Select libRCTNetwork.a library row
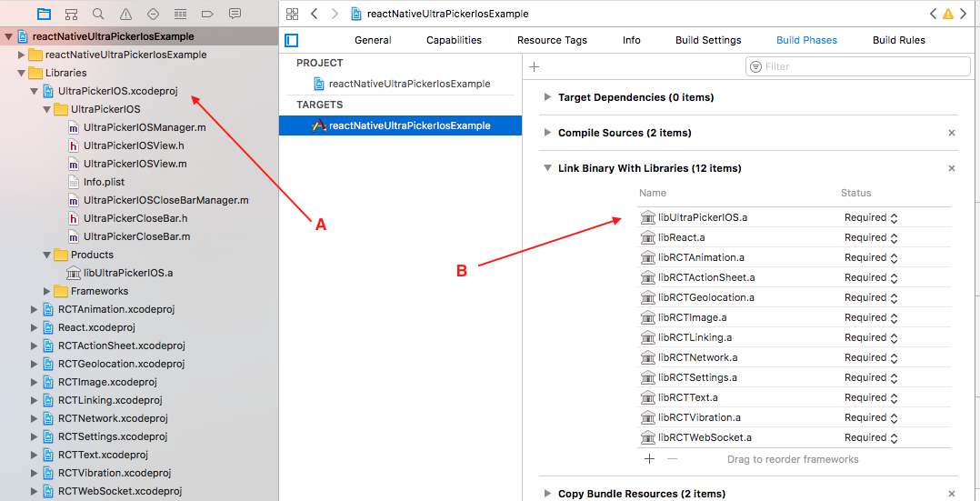980x501 pixels. (x=794, y=357)
